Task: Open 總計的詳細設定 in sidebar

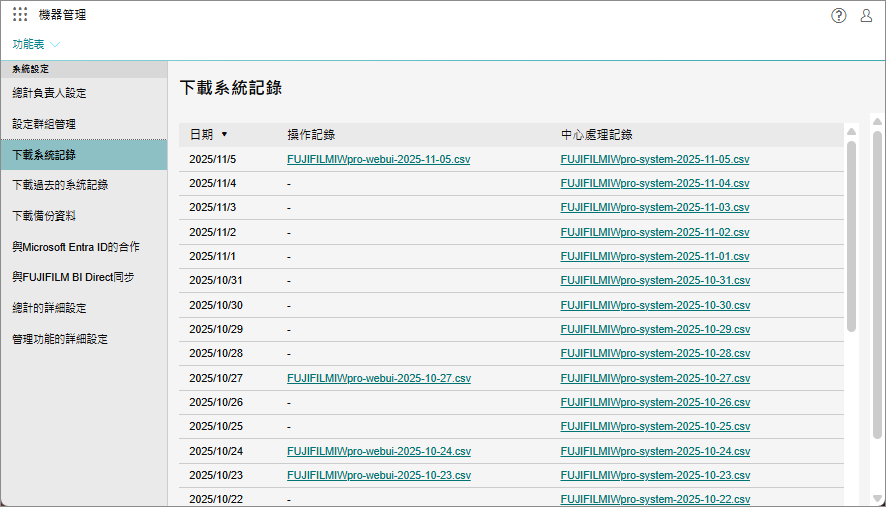Action: point(49,308)
